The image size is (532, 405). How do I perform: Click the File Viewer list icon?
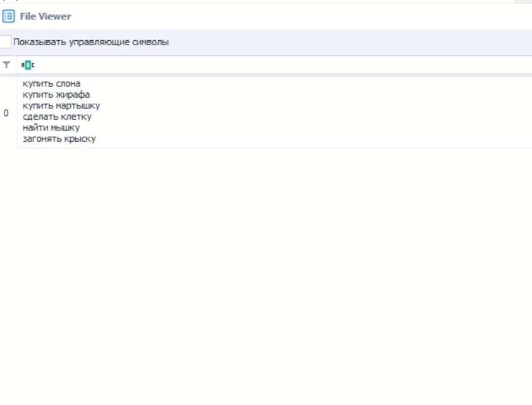coord(9,16)
